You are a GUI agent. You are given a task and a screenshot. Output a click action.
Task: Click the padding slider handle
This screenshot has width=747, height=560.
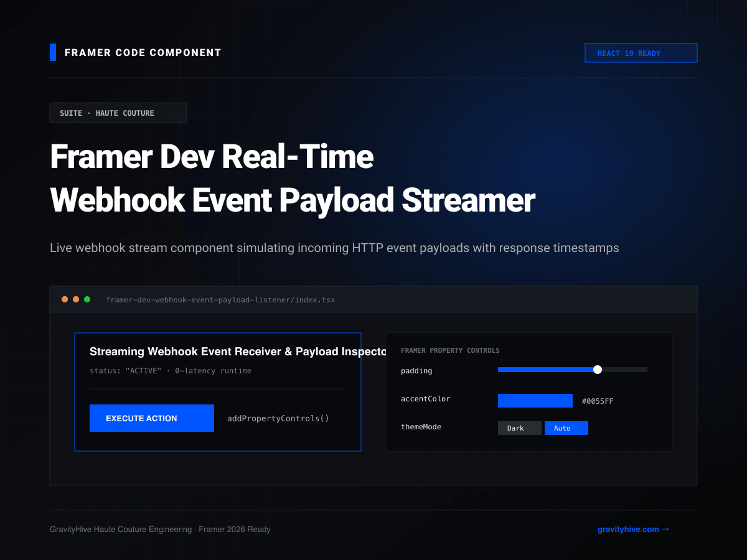[x=598, y=370]
